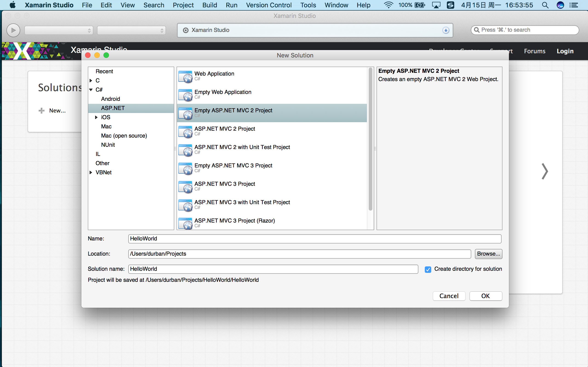Click the Web Application template icon
Viewport: 588px width, 367px height.
click(185, 76)
